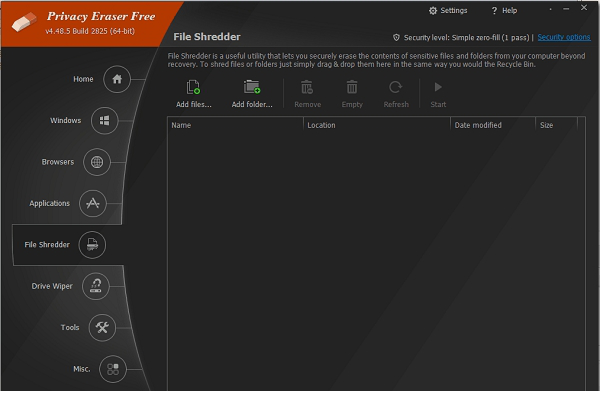600x406 pixels.
Task: Select the Misc. label in sidebar
Action: pos(82,369)
